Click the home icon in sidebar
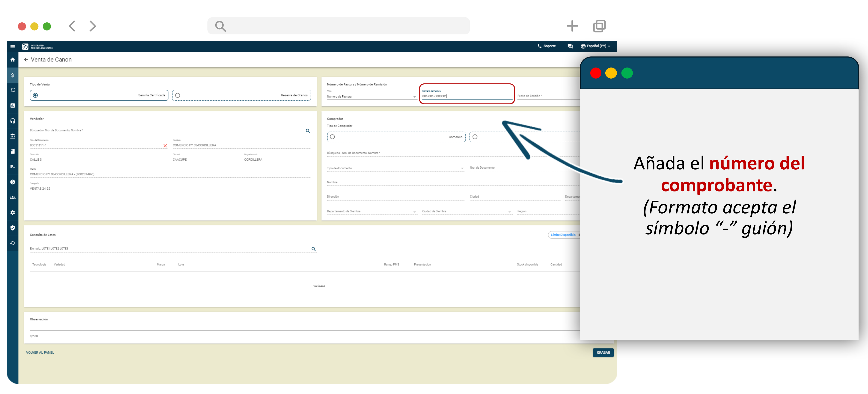Viewport: 868px width, 394px height. click(12, 60)
